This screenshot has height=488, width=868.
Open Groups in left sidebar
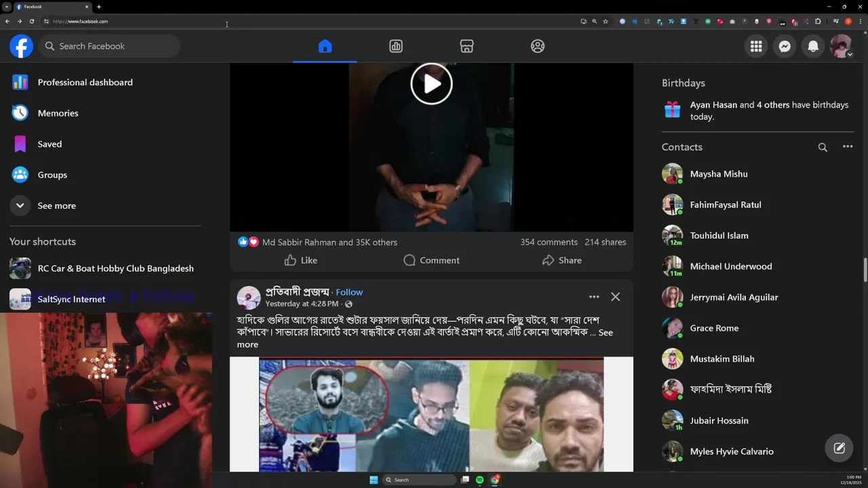pyautogui.click(x=105, y=175)
